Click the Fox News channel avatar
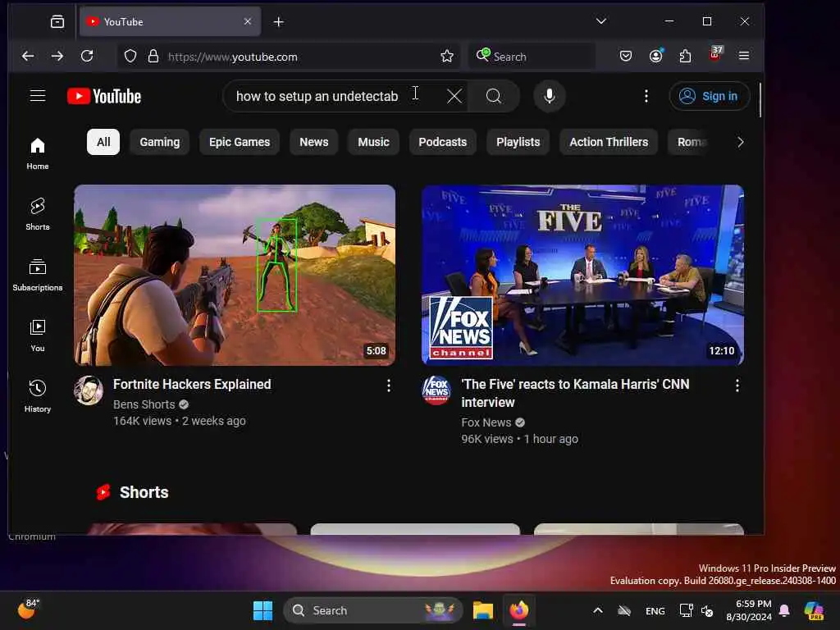This screenshot has height=630, width=840. tap(436, 390)
